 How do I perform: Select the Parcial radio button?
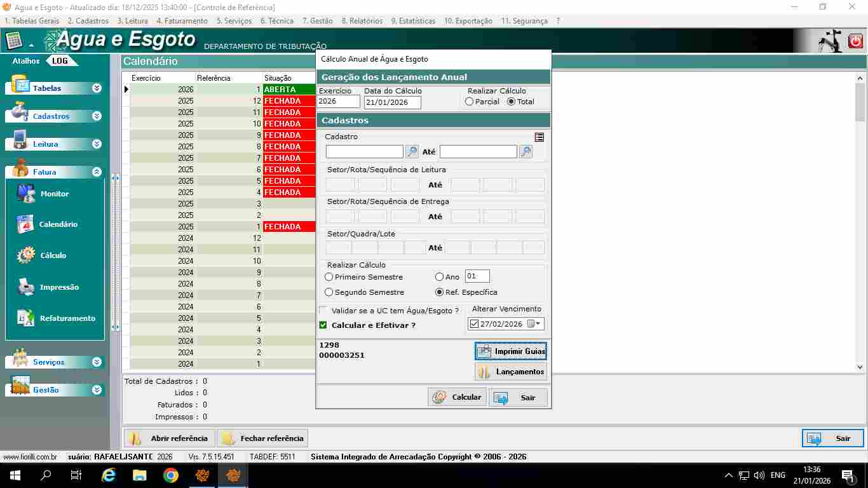pyautogui.click(x=470, y=102)
